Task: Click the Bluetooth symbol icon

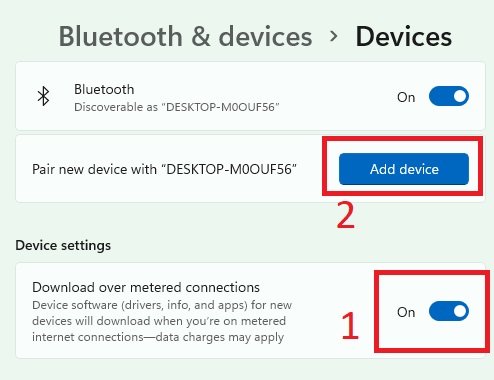Action: tap(43, 96)
